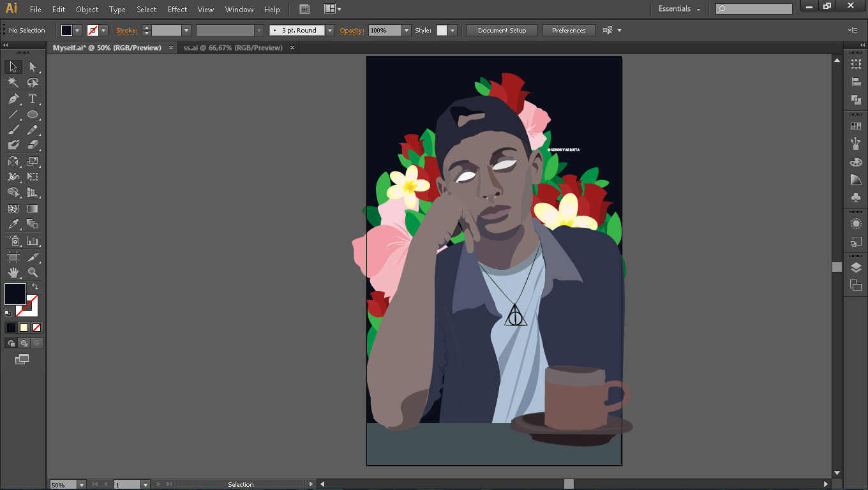This screenshot has height=490, width=868.
Task: Switch to the ss.ai document tab
Action: 233,48
